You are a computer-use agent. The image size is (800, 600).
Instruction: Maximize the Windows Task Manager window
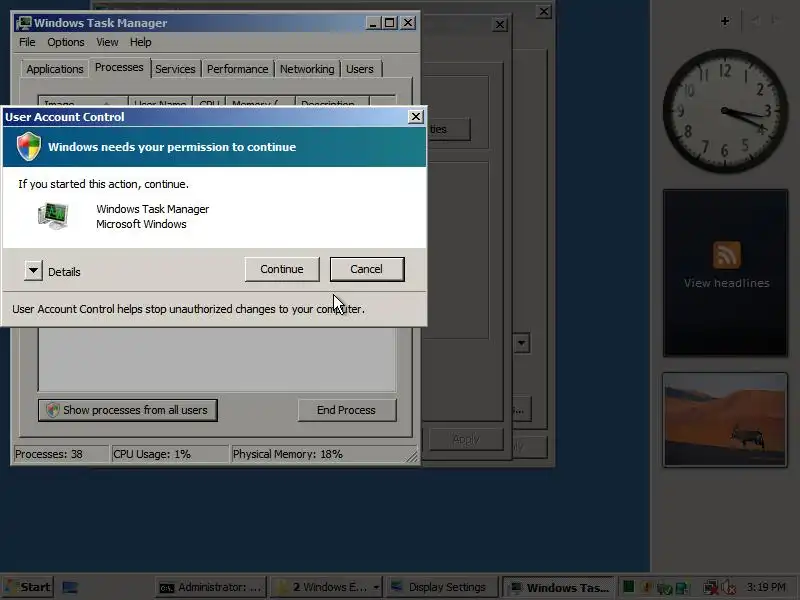click(390, 23)
